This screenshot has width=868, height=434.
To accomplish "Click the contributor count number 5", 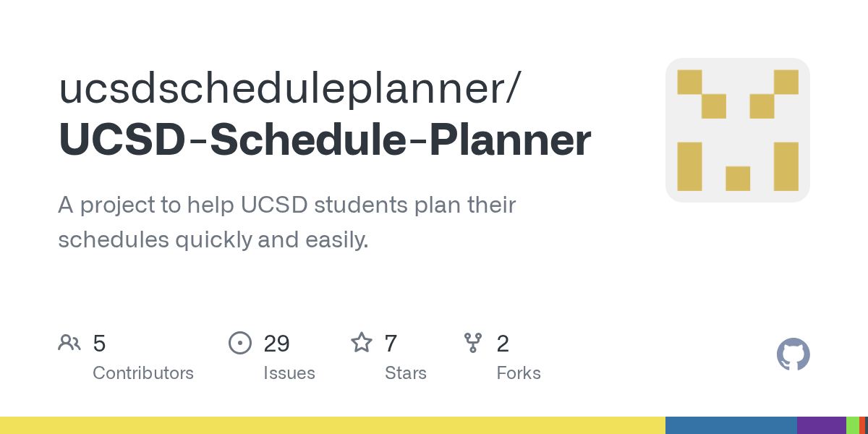I will point(99,344).
